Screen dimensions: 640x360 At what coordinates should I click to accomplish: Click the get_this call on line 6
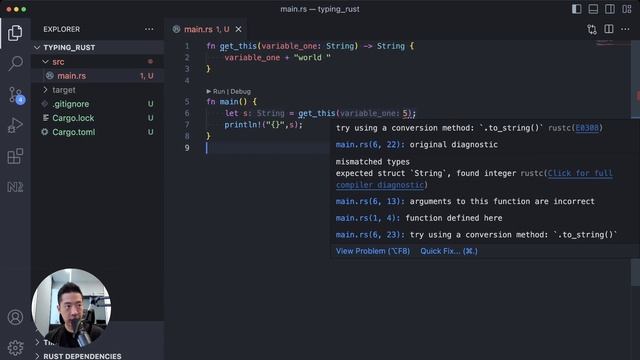(x=317, y=113)
